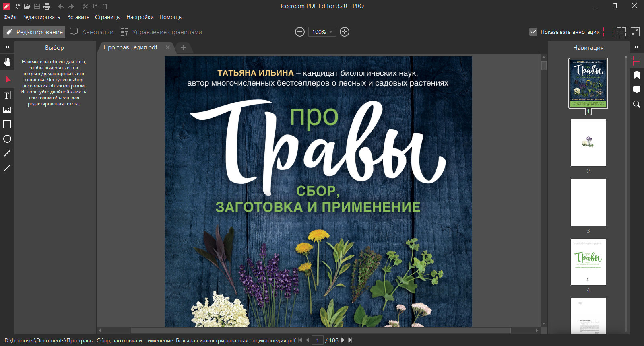Image resolution: width=644 pixels, height=346 pixels.
Task: Collapse the left Выбор panel
Action: (7, 47)
